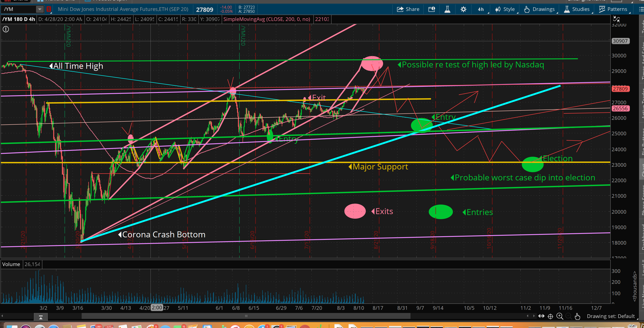Open the /YM symbol dropdown arrow
The width and height of the screenshot is (644, 328).
(39, 9)
